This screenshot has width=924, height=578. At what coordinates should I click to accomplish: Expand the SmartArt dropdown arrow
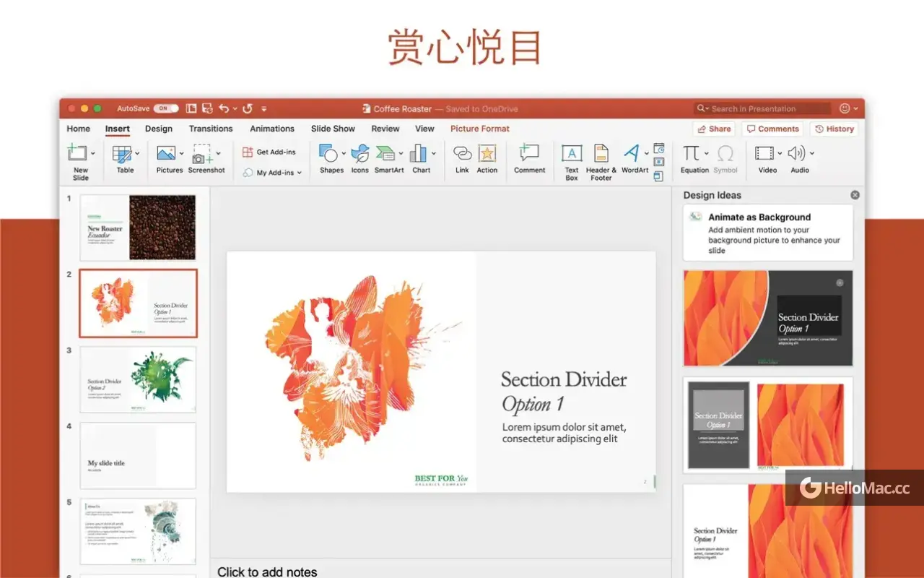(x=401, y=153)
